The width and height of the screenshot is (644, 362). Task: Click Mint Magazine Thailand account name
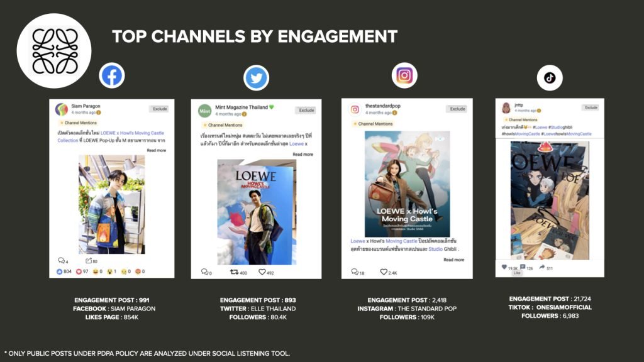[241, 107]
